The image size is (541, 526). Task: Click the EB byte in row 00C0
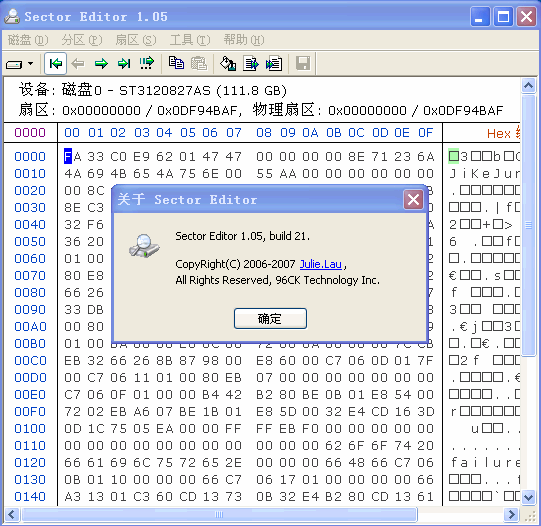[72, 361]
